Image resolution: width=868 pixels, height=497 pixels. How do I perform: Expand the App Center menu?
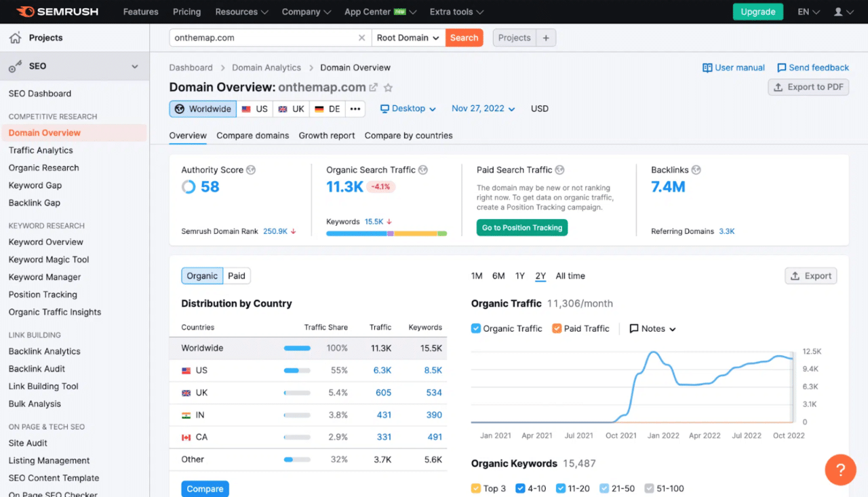pyautogui.click(x=380, y=12)
